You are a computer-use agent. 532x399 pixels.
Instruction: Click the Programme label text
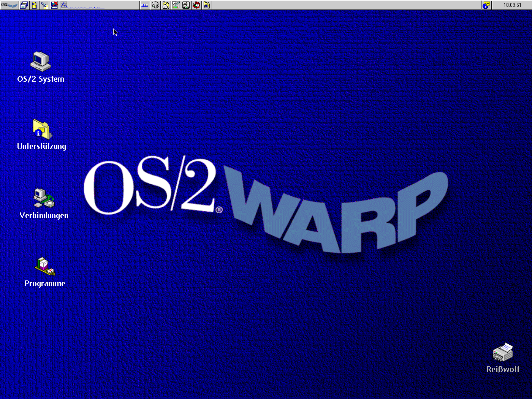(44, 283)
